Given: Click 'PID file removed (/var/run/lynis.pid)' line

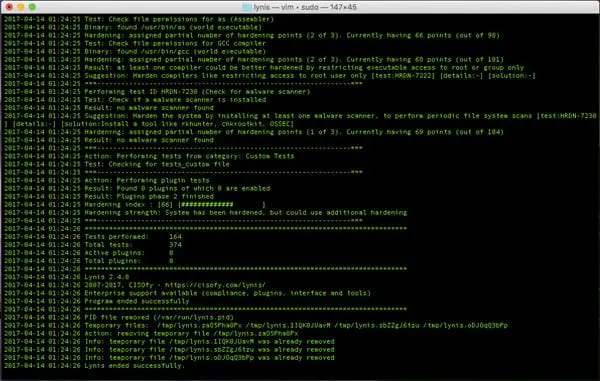Looking at the screenshot, I should tap(119, 317).
